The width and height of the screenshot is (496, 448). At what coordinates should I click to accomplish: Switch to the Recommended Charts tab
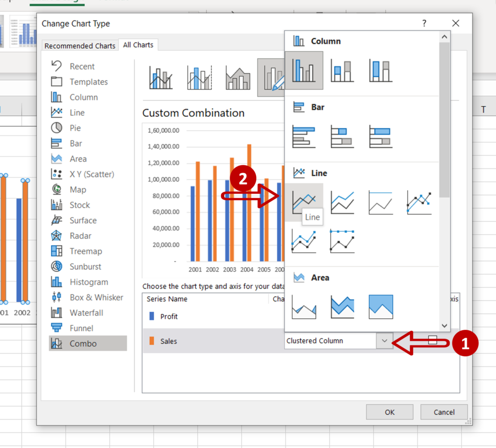pos(79,46)
